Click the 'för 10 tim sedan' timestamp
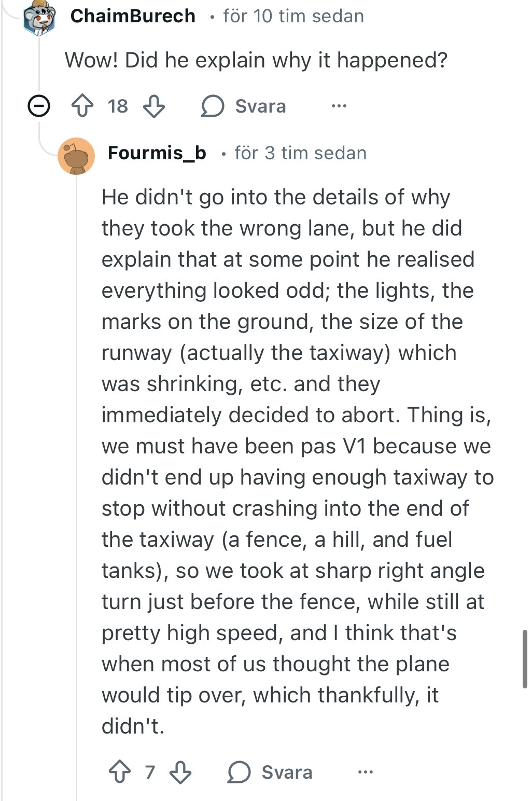This screenshot has width=532, height=801. point(293,16)
